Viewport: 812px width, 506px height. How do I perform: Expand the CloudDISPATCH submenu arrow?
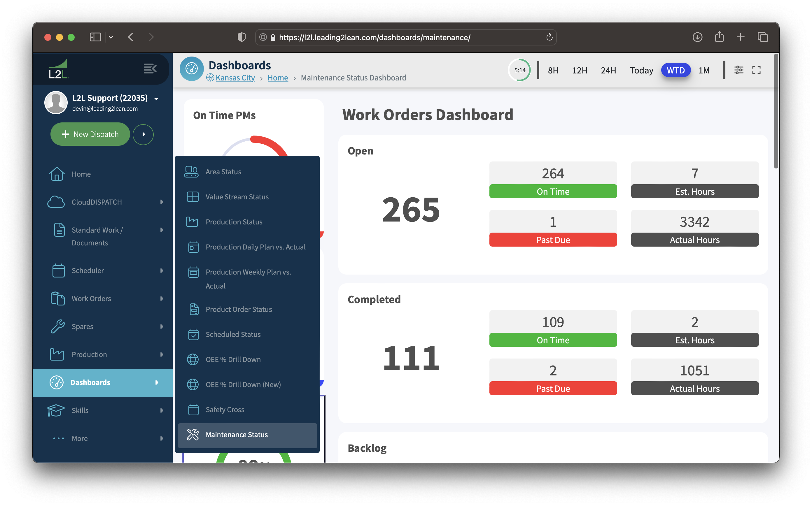162,202
